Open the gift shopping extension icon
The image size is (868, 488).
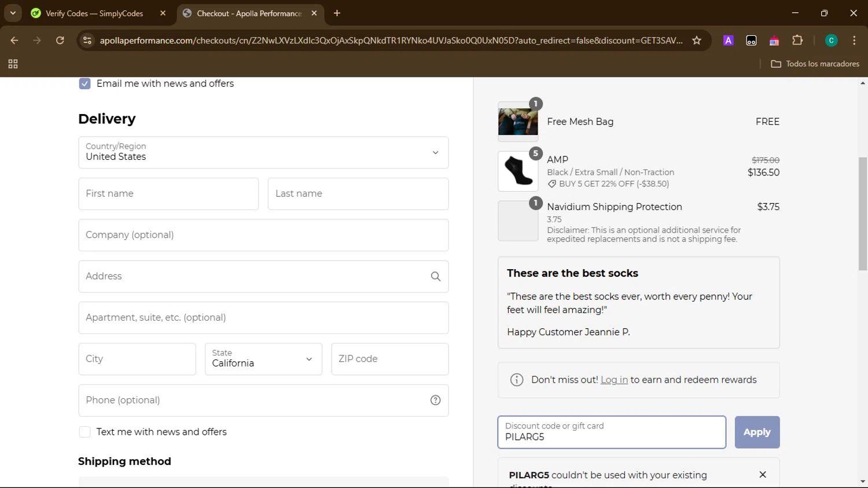(x=774, y=41)
